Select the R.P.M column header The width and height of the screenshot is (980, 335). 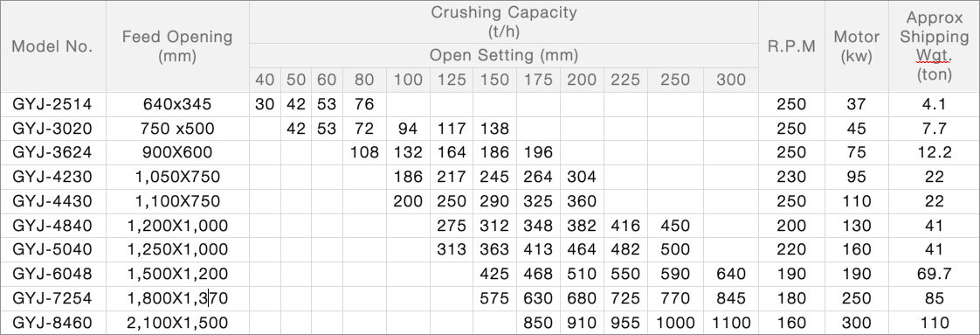[x=791, y=46]
